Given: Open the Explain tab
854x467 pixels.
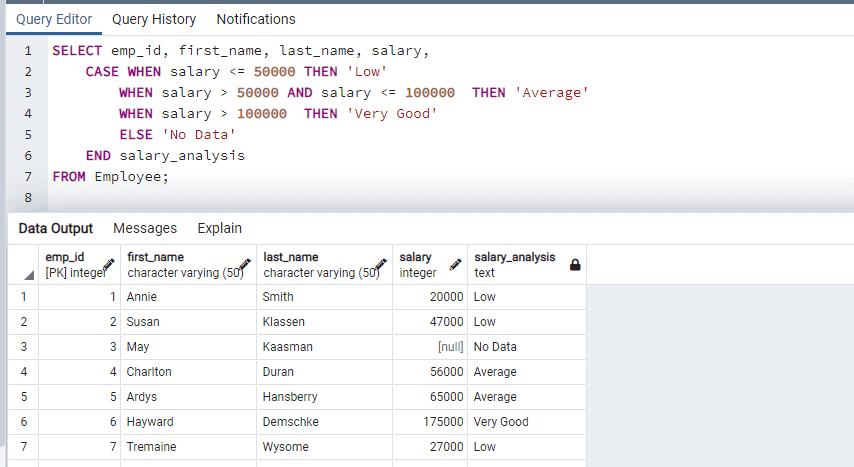Looking at the screenshot, I should (x=219, y=228).
